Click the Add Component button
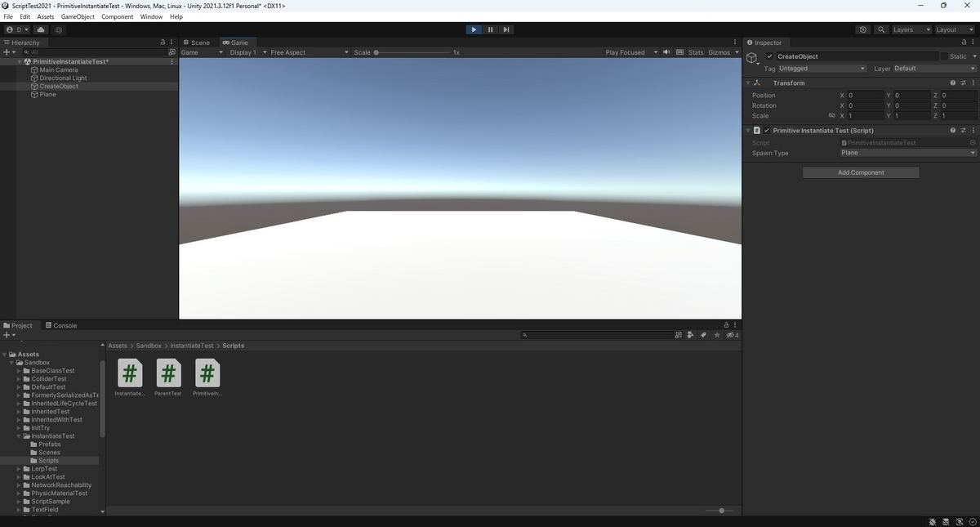This screenshot has width=980, height=527. pyautogui.click(x=860, y=172)
